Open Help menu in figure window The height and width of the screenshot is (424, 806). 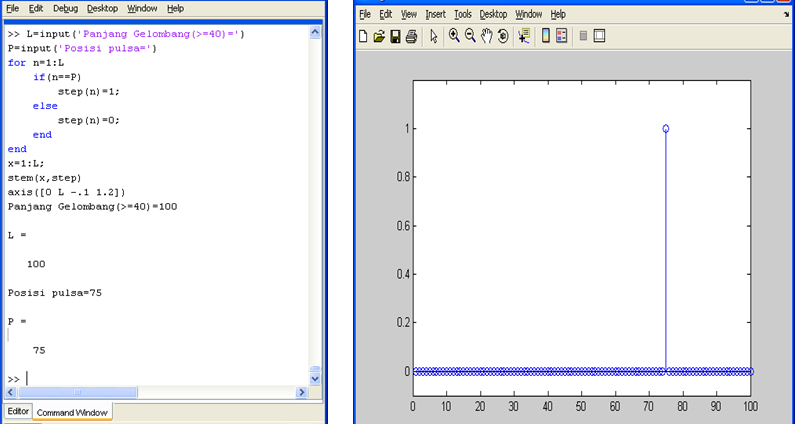[558, 14]
